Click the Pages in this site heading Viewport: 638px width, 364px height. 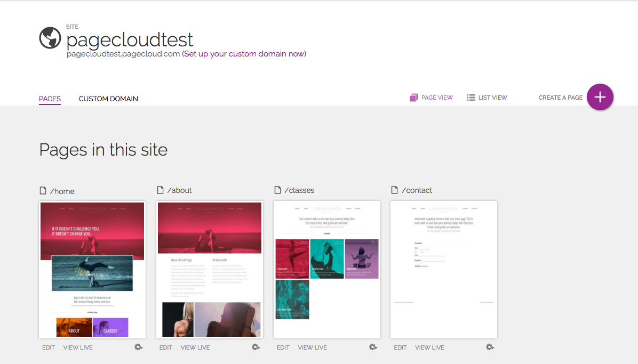pos(103,150)
